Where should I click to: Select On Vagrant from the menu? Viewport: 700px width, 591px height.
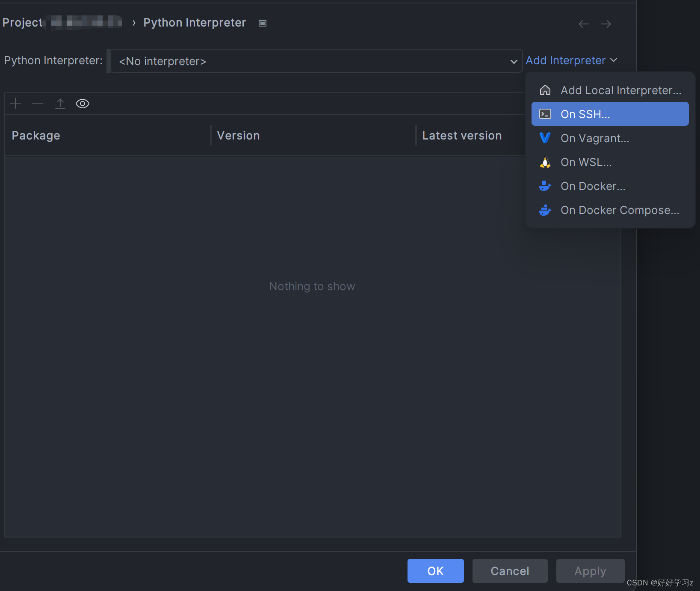tap(595, 138)
